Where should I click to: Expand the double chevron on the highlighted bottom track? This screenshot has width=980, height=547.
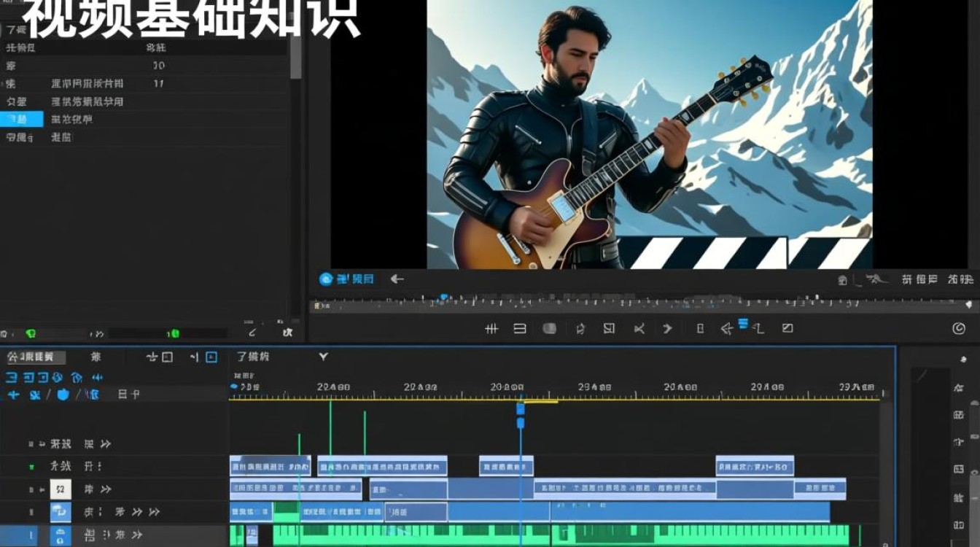tap(136, 536)
